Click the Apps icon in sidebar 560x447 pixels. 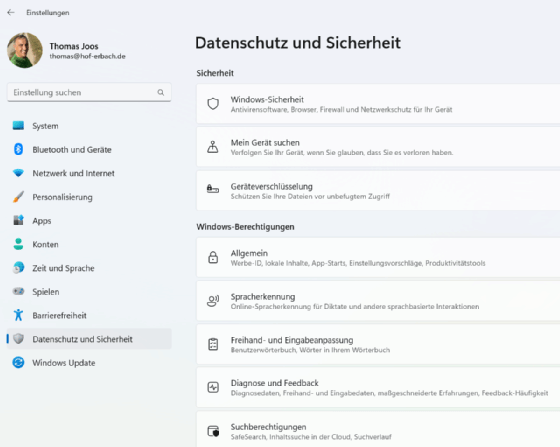pyautogui.click(x=18, y=220)
